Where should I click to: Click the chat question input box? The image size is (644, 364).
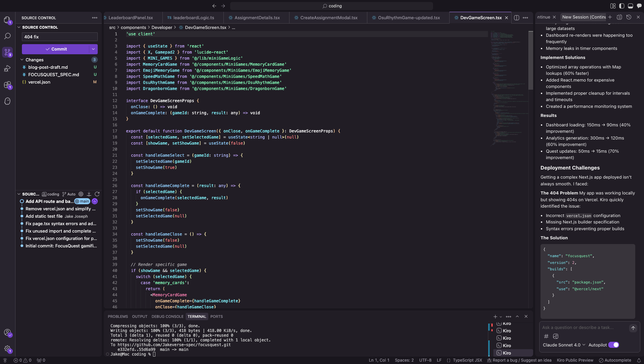[x=585, y=328]
